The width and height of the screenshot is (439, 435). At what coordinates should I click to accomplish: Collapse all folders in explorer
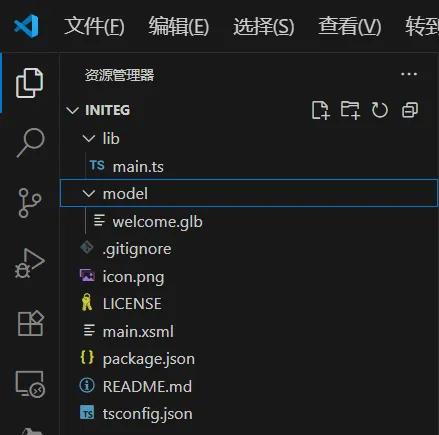coord(410,110)
